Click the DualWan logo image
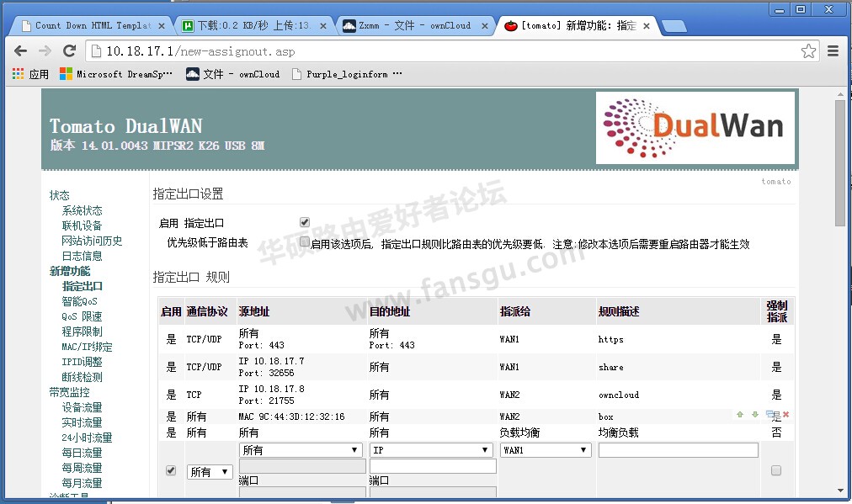Image resolution: width=852 pixels, height=504 pixels. click(x=695, y=128)
